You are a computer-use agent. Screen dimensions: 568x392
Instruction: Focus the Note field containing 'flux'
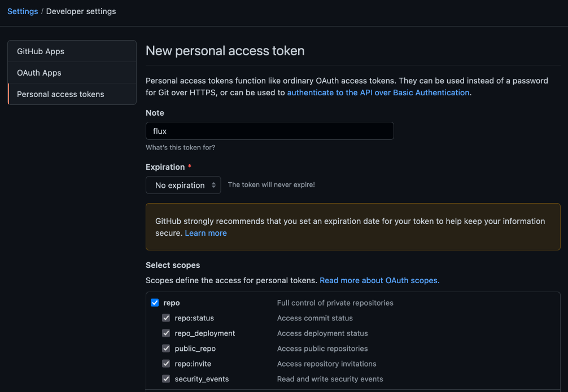[x=269, y=131]
